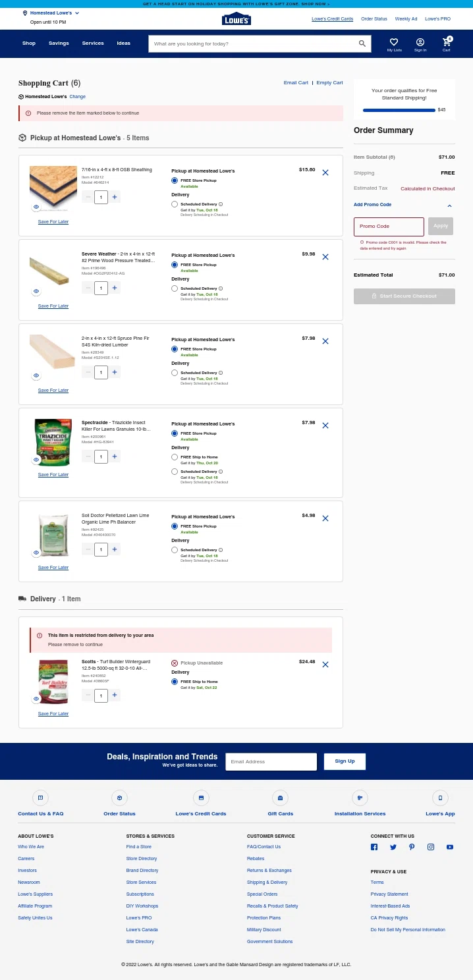473x980 pixels.
Task: Remove the OSB Sheathing item with X
Action: tap(325, 173)
